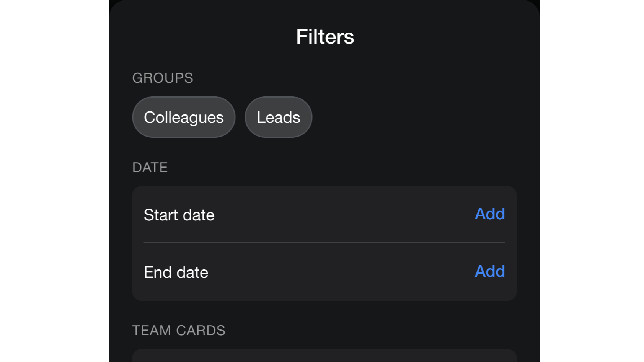Toggle the Leads group filter chip
Screen dimensions: 644x362
pyautogui.click(x=278, y=117)
